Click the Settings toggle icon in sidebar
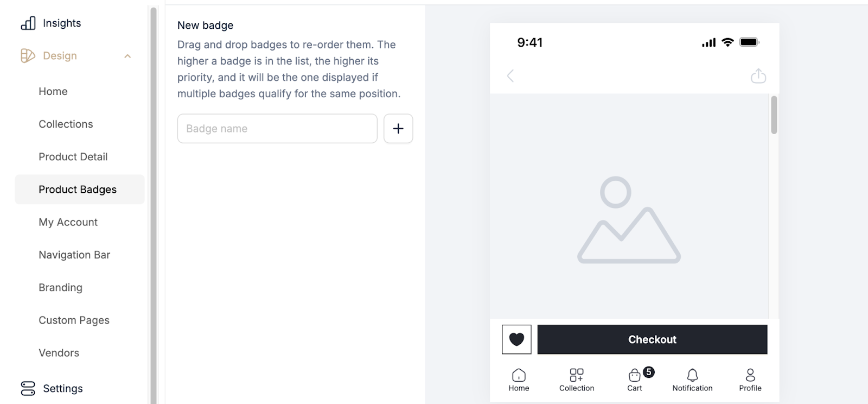868x404 pixels. [28, 388]
